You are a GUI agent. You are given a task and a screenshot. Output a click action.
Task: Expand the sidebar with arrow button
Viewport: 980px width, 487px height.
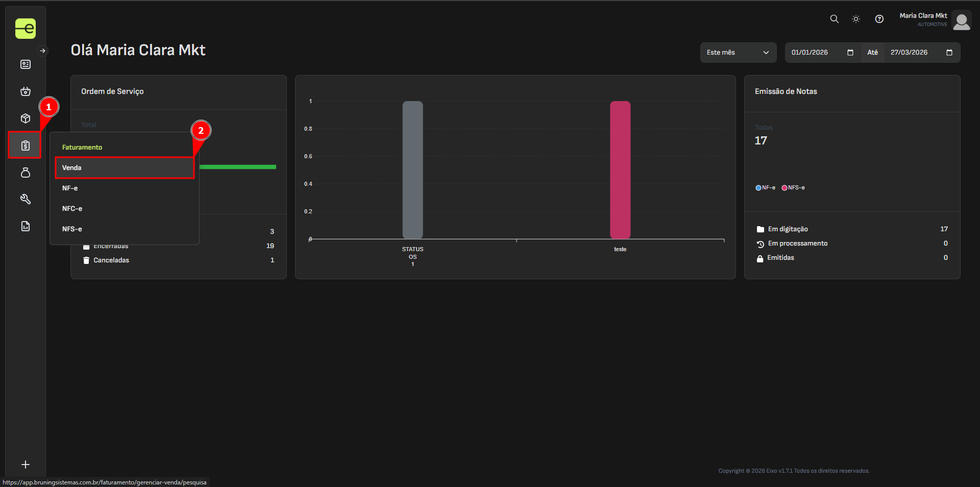[43, 51]
